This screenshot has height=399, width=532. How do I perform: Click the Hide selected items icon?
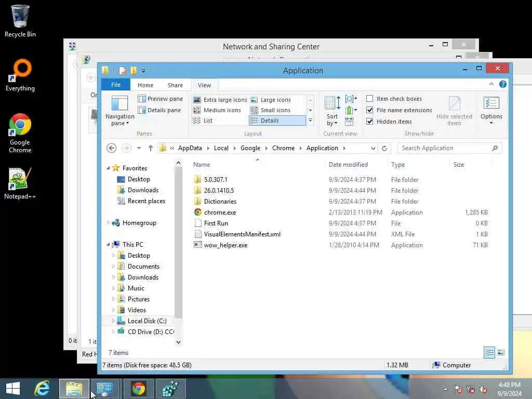coord(454,111)
